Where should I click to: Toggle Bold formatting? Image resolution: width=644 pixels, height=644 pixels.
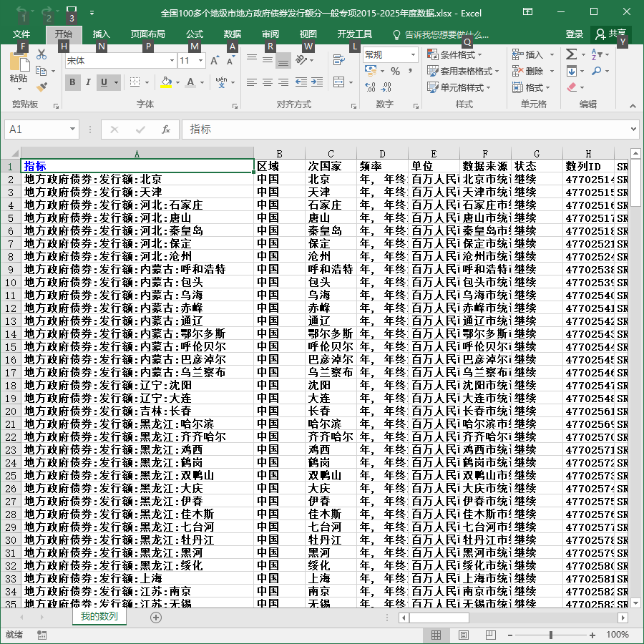coord(73,82)
